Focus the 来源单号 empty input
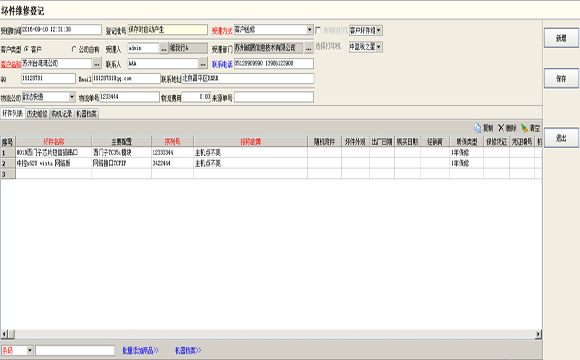The height and width of the screenshot is (360, 580). pos(274,97)
